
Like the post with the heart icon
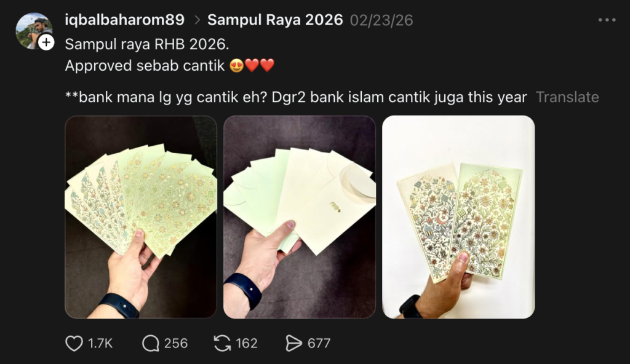tap(74, 344)
